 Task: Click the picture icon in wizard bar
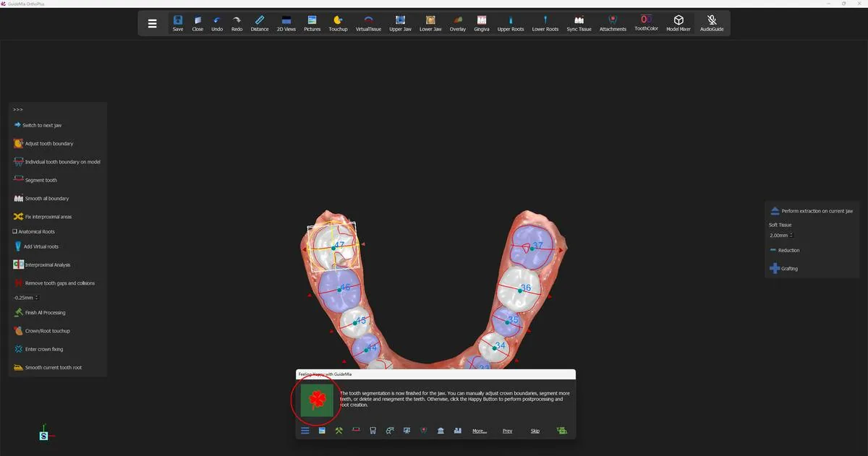click(322, 431)
